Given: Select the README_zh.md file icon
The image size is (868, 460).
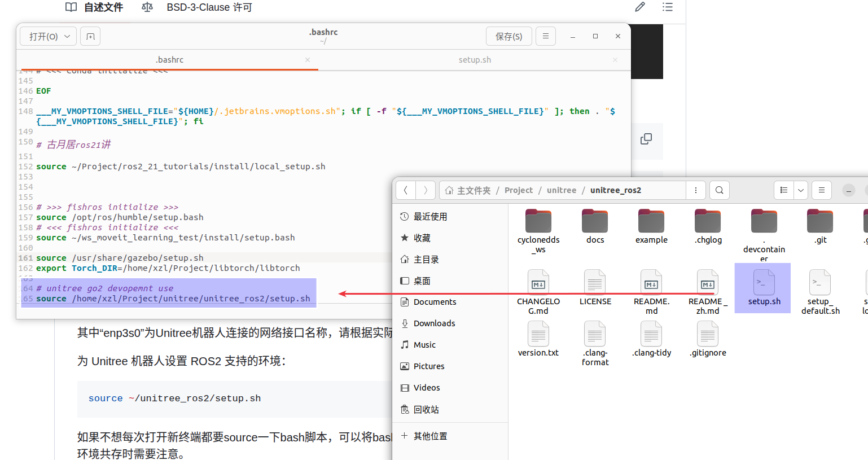Looking at the screenshot, I should (708, 282).
